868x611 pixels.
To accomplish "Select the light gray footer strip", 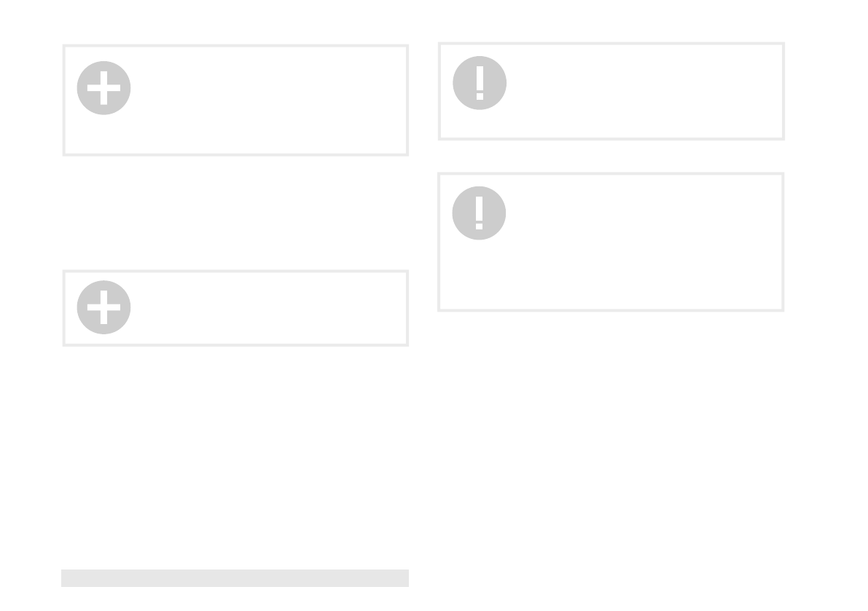I will [235, 578].
